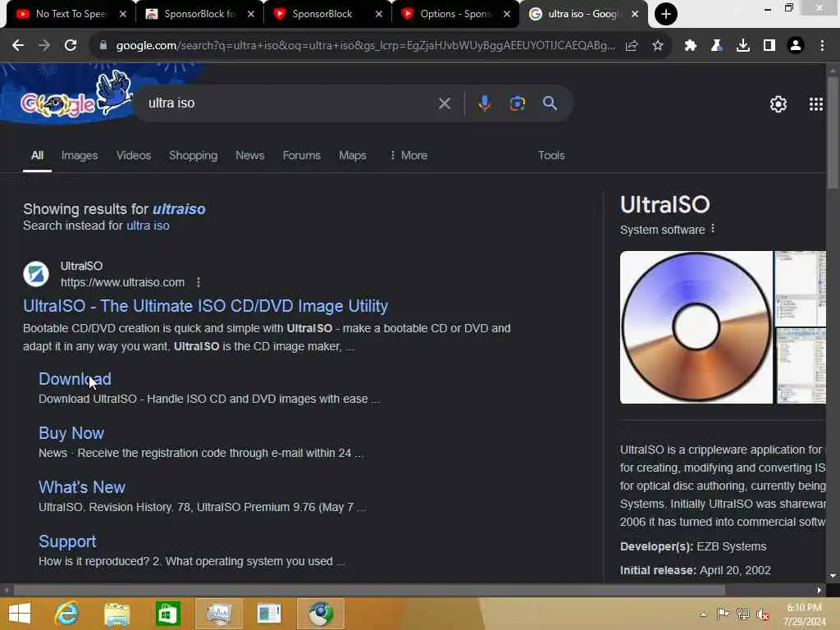Open the Google apps grid
840x630 pixels.
[x=816, y=104]
